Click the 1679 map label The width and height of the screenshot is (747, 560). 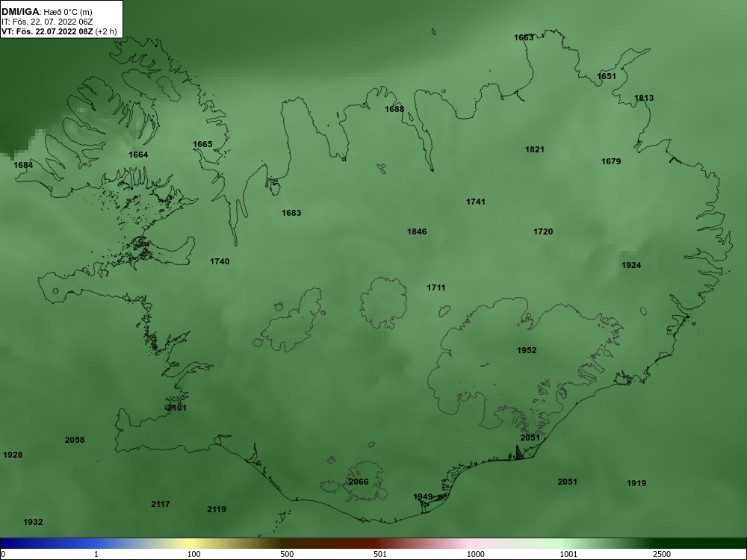611,161
